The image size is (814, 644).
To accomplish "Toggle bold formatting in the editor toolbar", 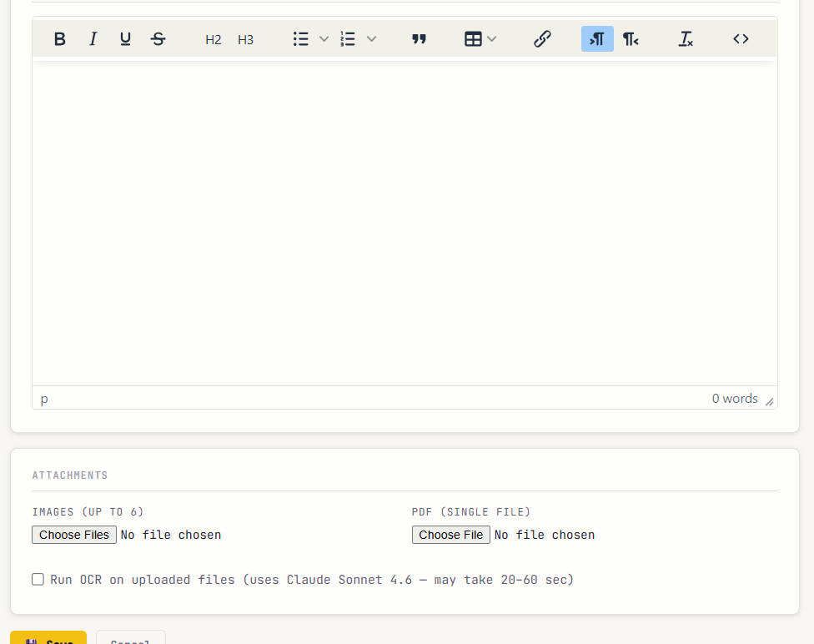I will click(60, 39).
